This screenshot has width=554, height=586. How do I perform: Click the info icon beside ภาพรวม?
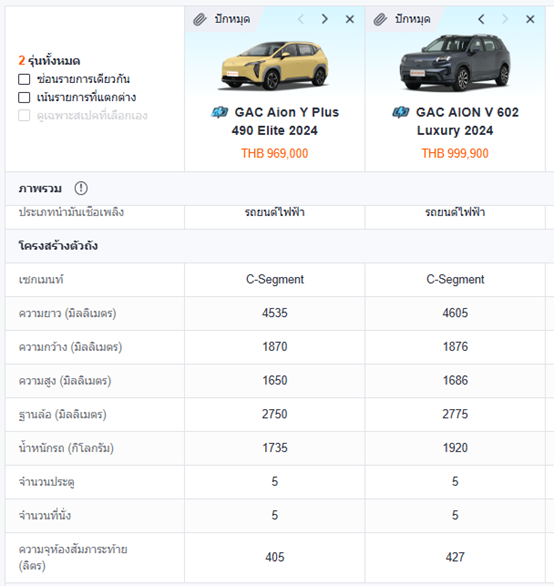pos(81,188)
